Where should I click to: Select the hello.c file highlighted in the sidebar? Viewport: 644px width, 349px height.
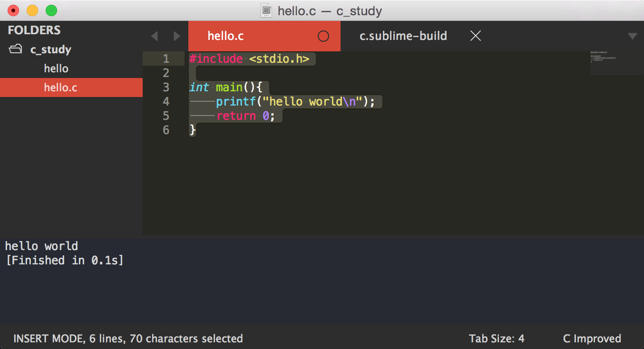(56, 87)
